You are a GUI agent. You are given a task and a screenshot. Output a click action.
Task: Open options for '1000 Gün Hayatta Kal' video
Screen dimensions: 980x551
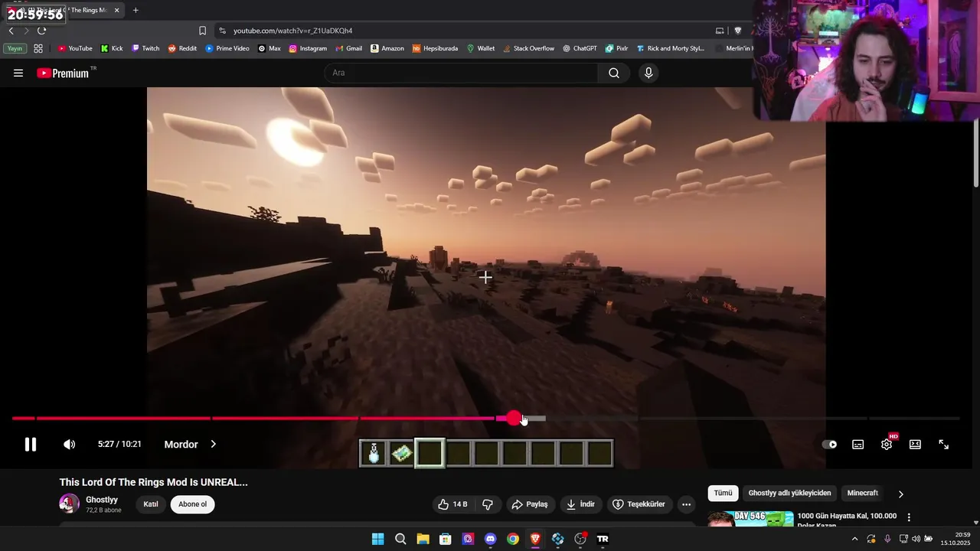click(x=909, y=517)
